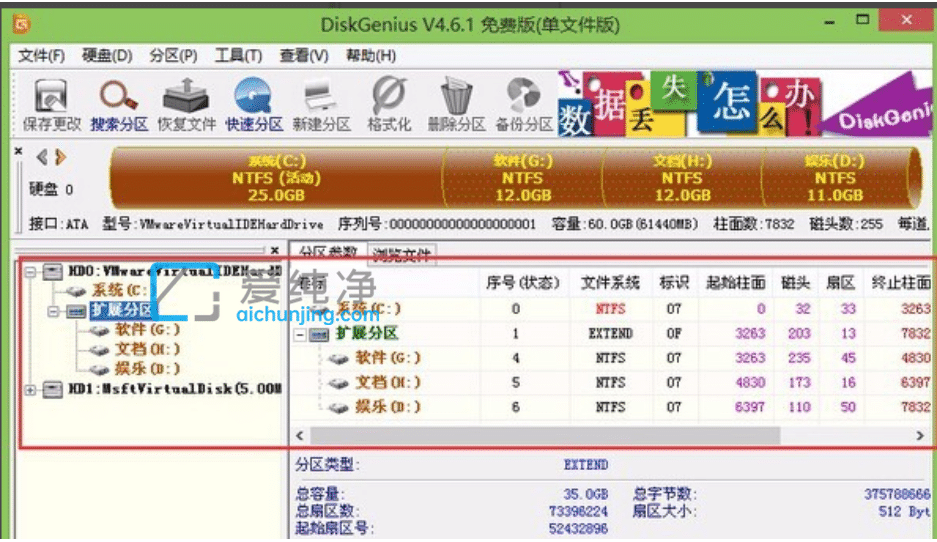Open the 硬盘(D) menu
Image resolution: width=937 pixels, height=542 pixels.
pos(107,56)
